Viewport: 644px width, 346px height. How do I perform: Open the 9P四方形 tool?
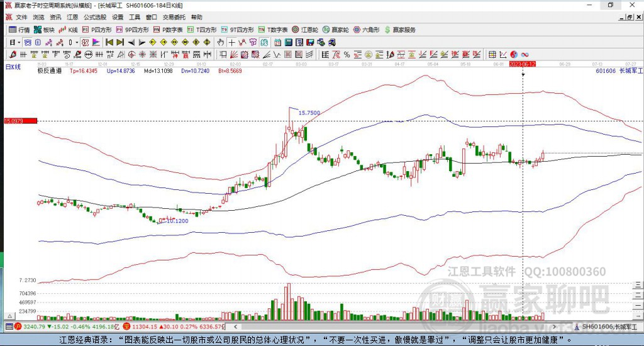[x=133, y=30]
